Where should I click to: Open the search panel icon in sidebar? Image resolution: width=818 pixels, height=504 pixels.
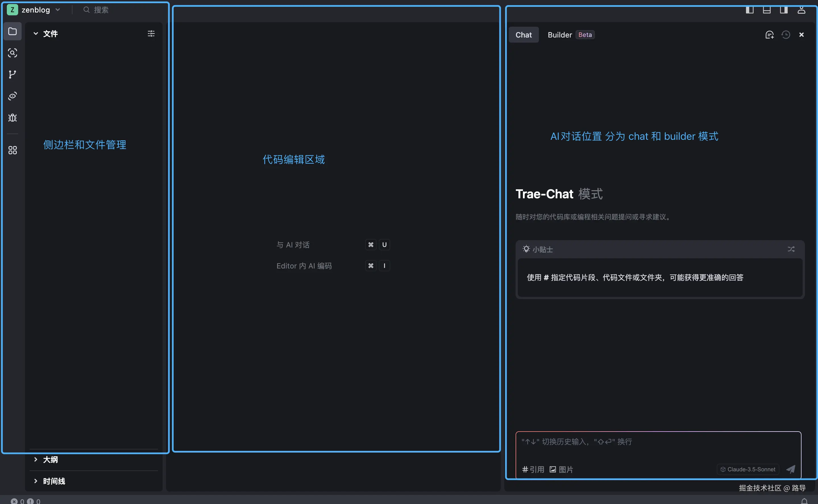(12, 53)
